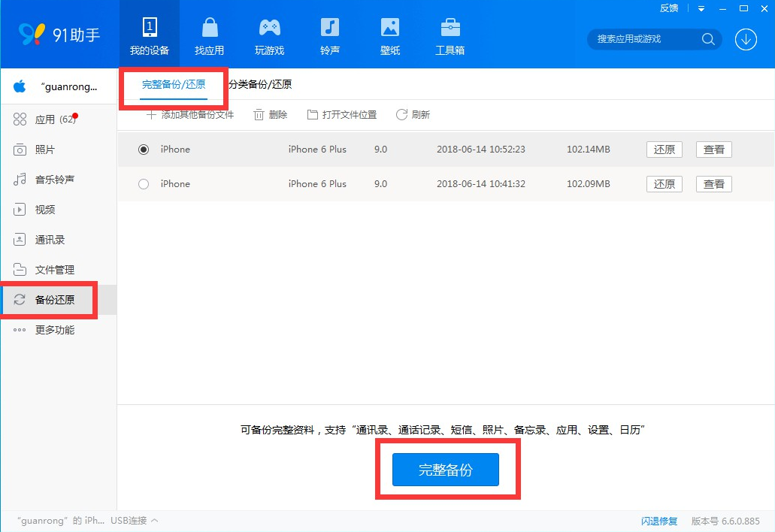Screen dimensions: 775x532
Task: Click 查看 for the 102.09MB backup
Action: [x=713, y=184]
